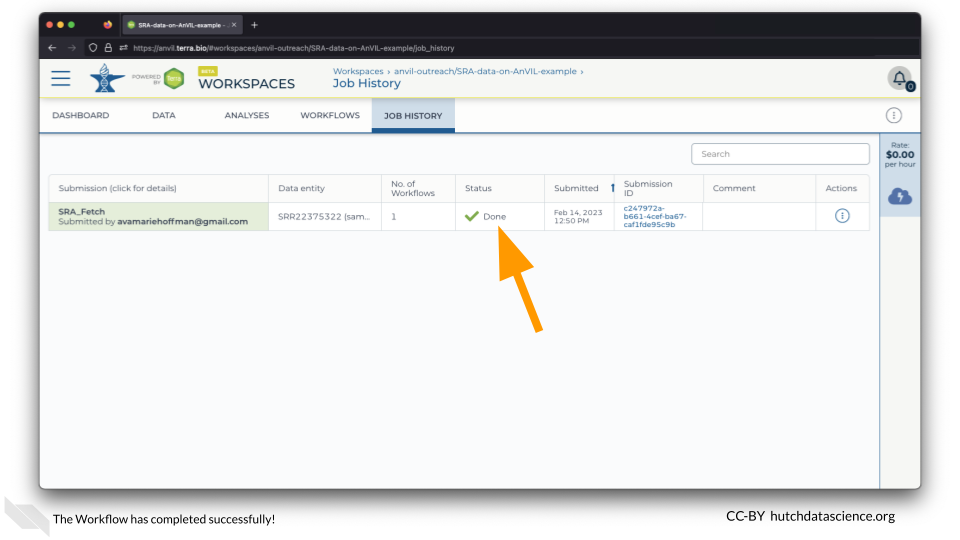Image resolution: width=960 pixels, height=540 pixels.
Task: Open a new browser tab
Action: point(254,25)
